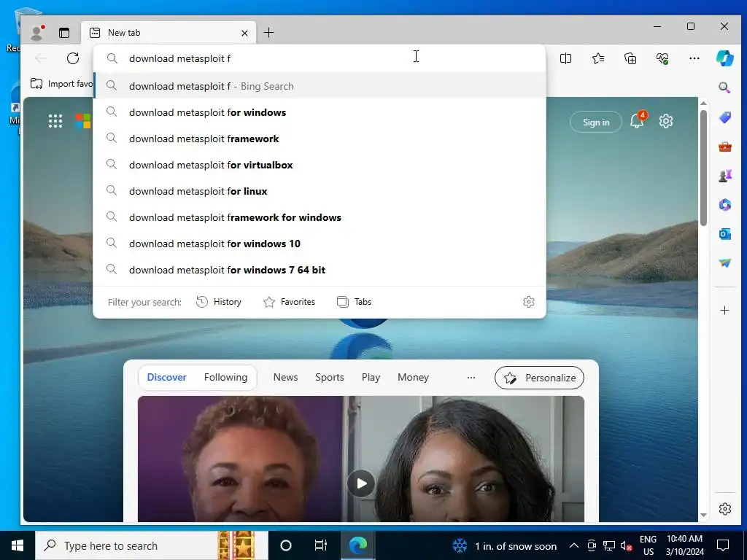Choose "download metasploit framework" suggestion

320,139
